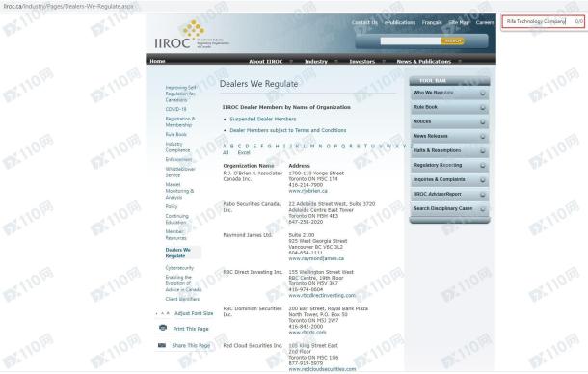Image resolution: width=588 pixels, height=374 pixels.
Task: Click the round arrow icon on Halts & Resumptions
Action: pos(483,150)
